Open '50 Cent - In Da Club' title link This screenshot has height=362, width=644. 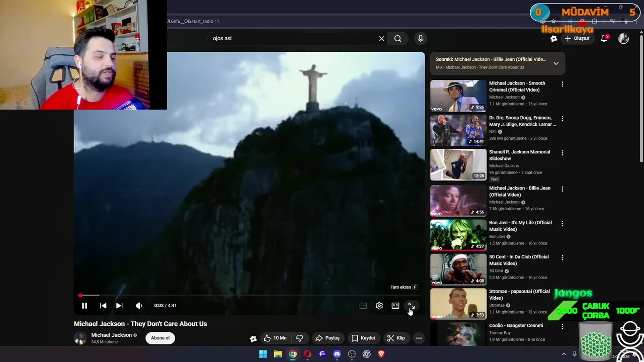pos(519,260)
